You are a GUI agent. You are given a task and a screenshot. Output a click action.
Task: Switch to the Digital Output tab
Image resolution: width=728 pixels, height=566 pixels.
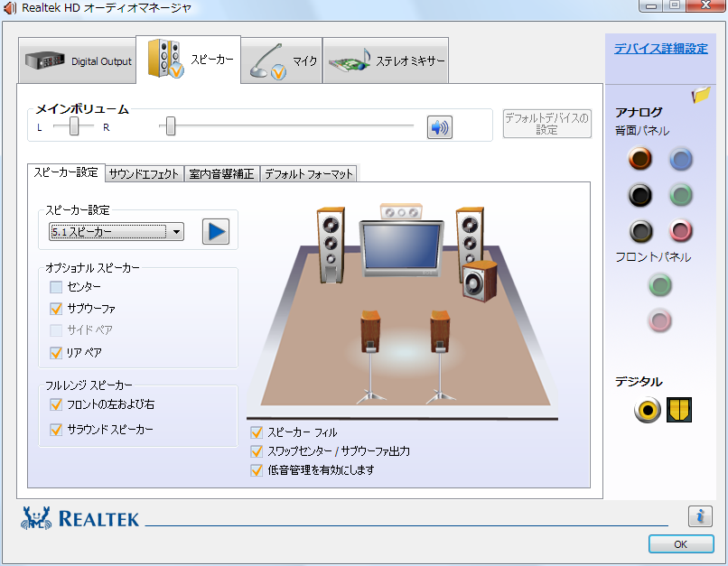pyautogui.click(x=78, y=60)
